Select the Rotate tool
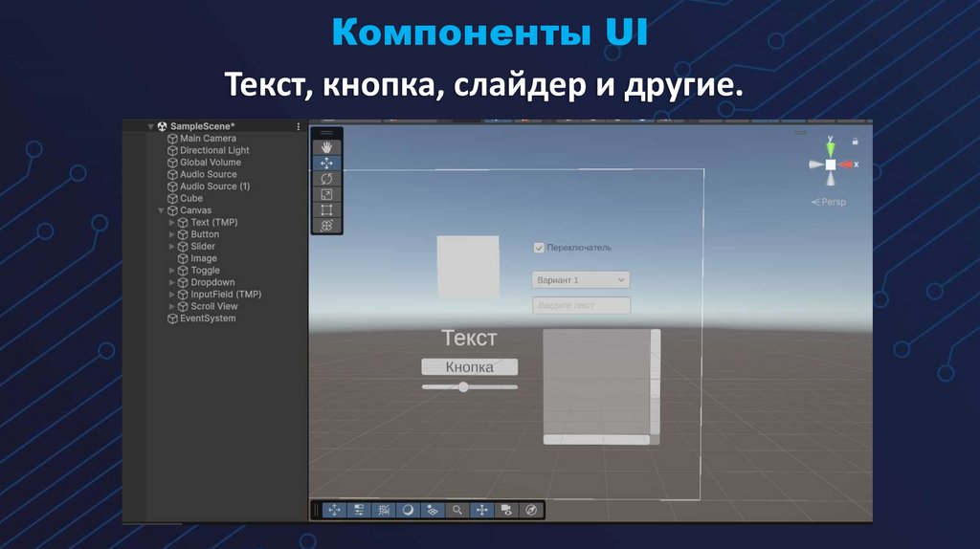This screenshot has width=980, height=549. click(326, 179)
